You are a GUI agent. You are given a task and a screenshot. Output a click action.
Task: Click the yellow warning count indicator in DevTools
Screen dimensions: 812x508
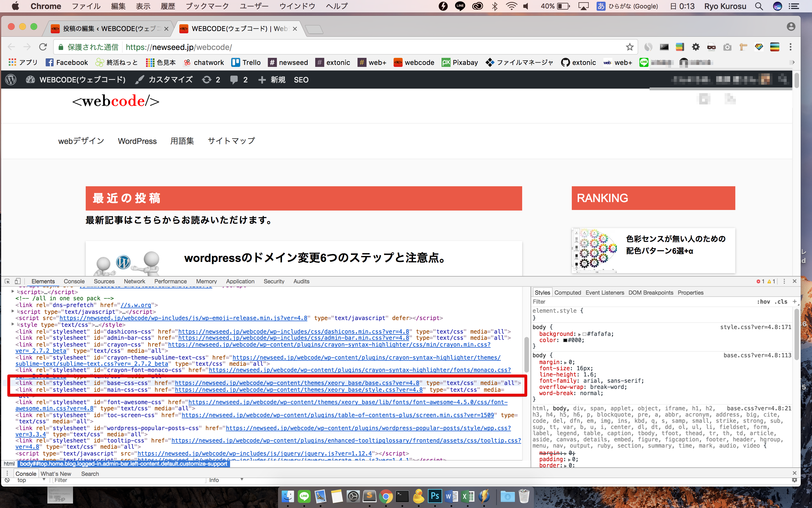[x=771, y=282]
